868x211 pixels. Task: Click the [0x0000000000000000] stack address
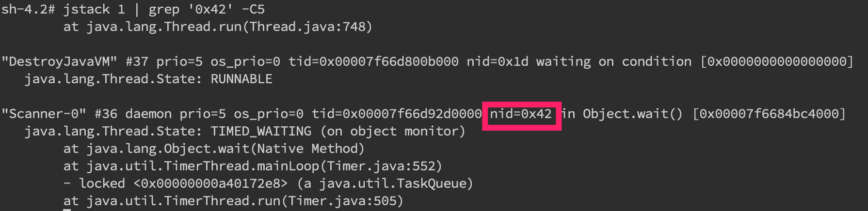777,61
